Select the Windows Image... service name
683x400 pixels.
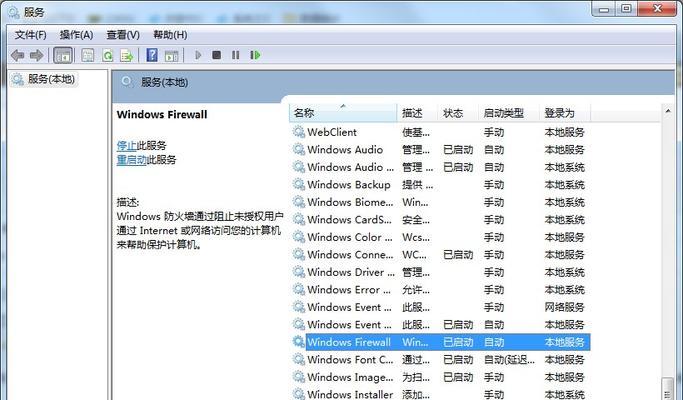pos(350,377)
